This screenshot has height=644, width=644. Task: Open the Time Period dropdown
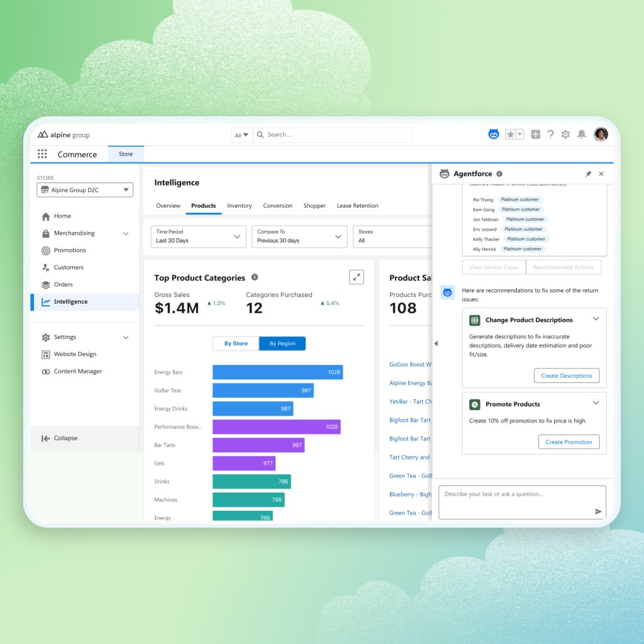click(198, 236)
